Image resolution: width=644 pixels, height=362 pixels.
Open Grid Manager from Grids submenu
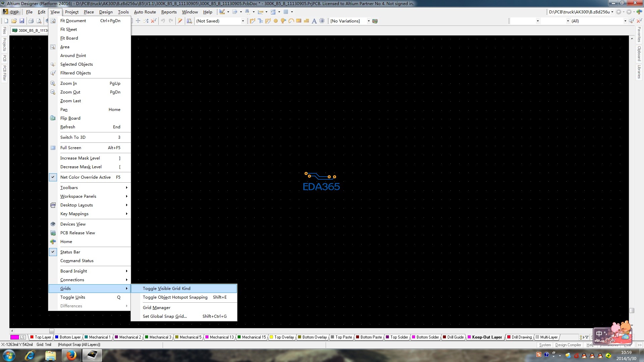(156, 307)
